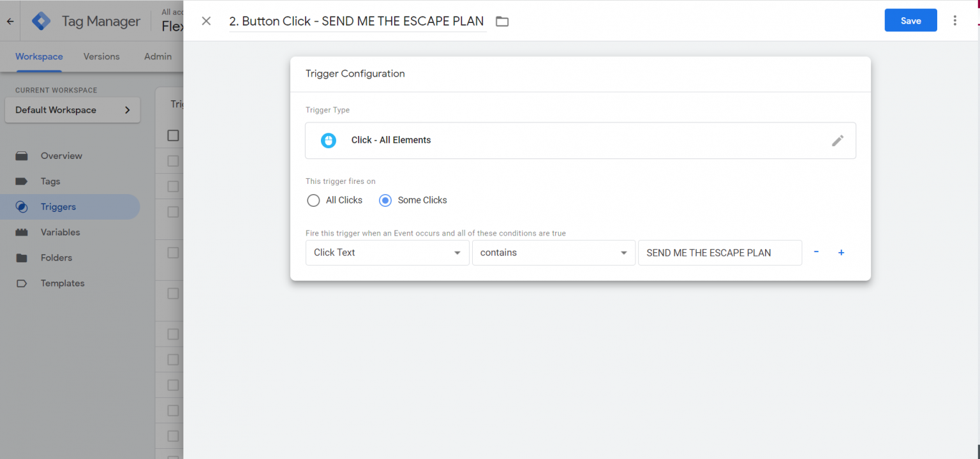The image size is (980, 459).
Task: Move the trigger using the folder icon
Action: (502, 21)
